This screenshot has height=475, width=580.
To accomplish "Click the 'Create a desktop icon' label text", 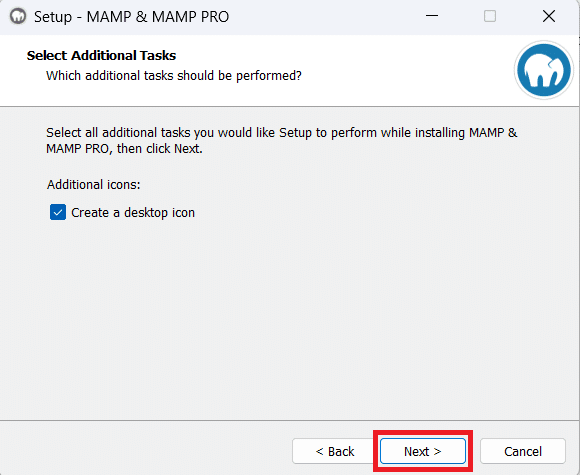I will tap(133, 213).
